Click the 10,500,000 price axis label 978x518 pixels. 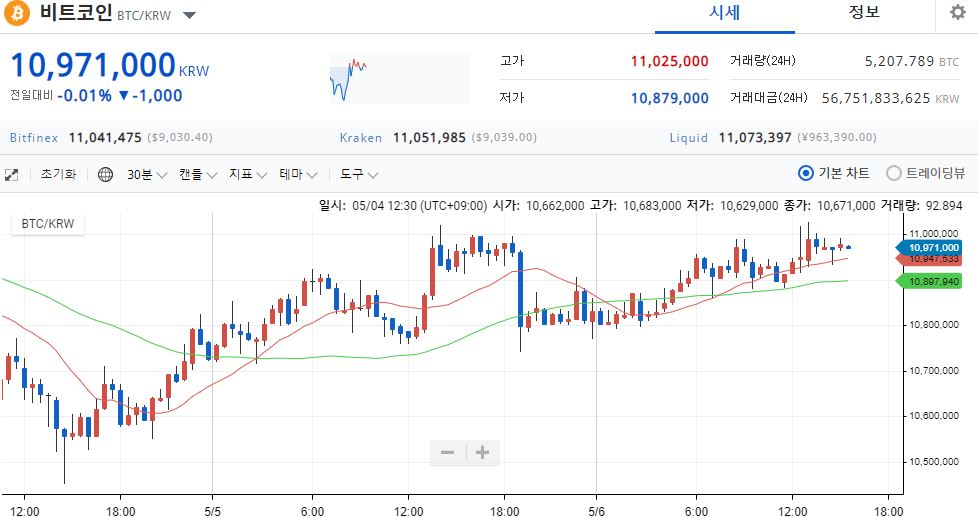[934, 462]
